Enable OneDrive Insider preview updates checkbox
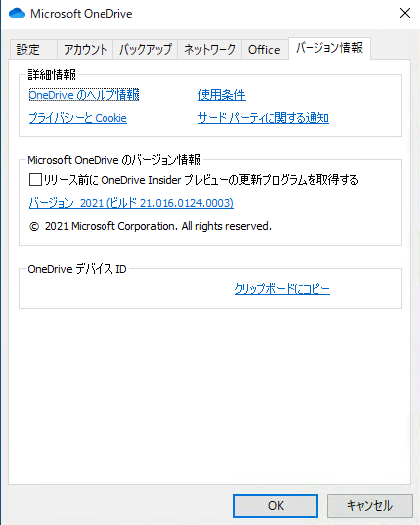Screen dimensions: 420x525 (35, 180)
